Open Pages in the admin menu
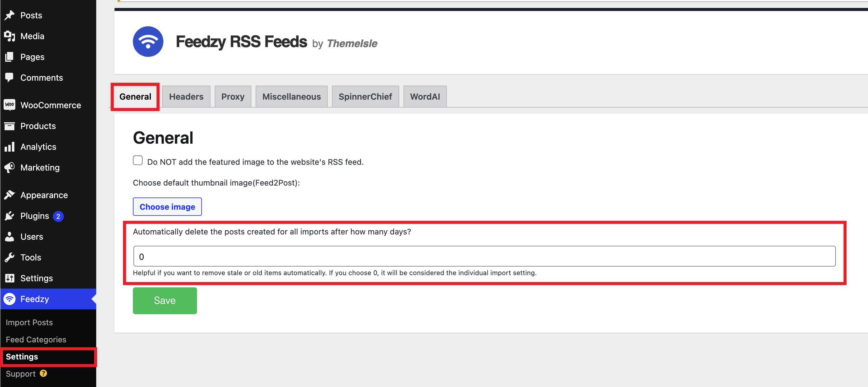Screen dimensions: 868x387 click(x=32, y=57)
